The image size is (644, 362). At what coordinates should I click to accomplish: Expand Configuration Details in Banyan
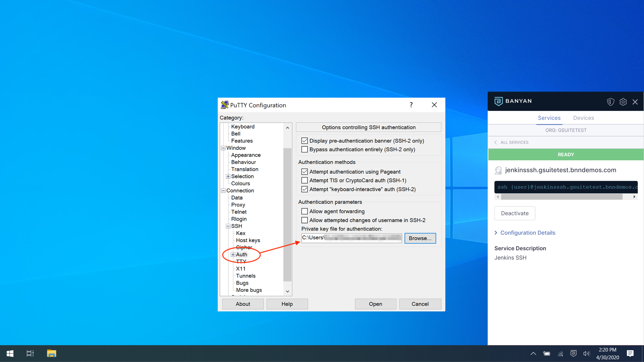tap(525, 233)
